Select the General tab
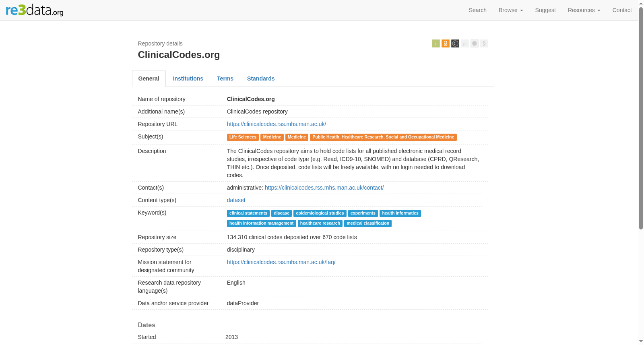644x345 pixels. (149, 79)
